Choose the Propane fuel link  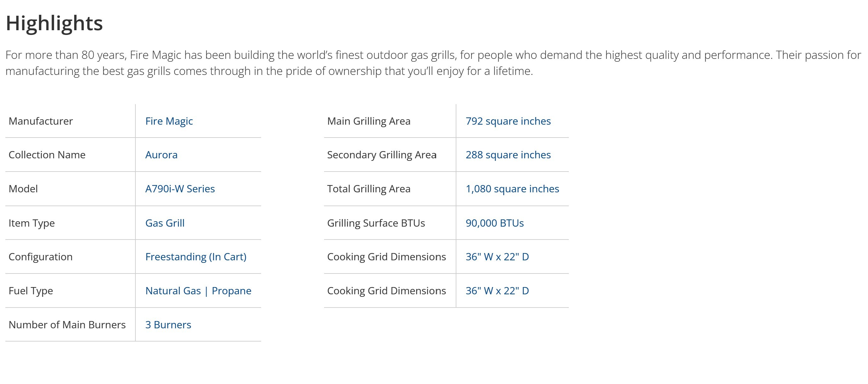click(x=231, y=291)
